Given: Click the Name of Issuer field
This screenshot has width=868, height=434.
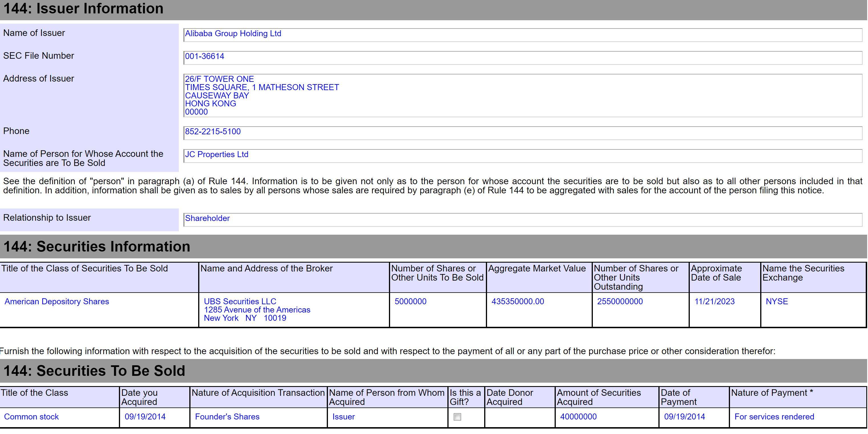Looking at the screenshot, I should 523,35.
